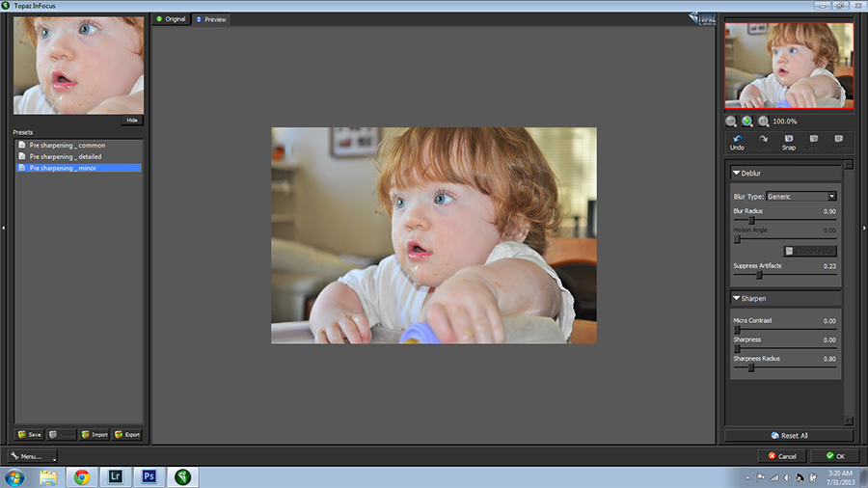Collapse the Sharpen section
868x488 pixels.
click(x=737, y=299)
